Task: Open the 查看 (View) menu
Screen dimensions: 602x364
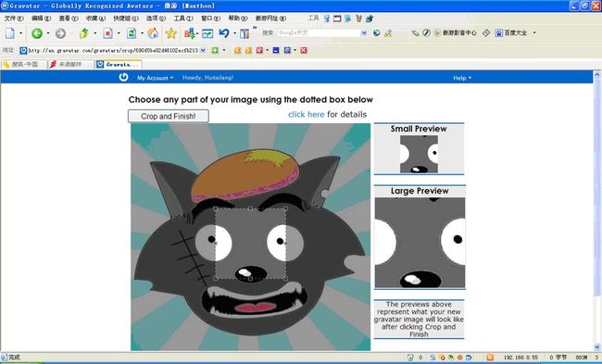Action: (69, 18)
